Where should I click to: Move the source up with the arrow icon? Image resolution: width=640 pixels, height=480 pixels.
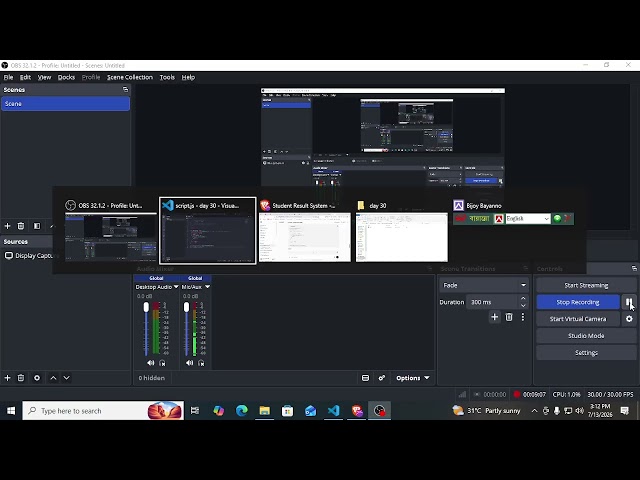[53, 378]
